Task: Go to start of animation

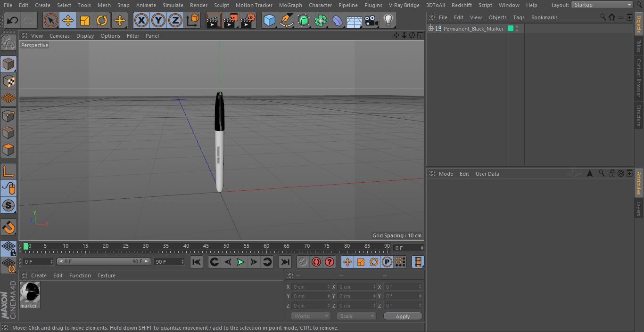Action: [x=197, y=262]
